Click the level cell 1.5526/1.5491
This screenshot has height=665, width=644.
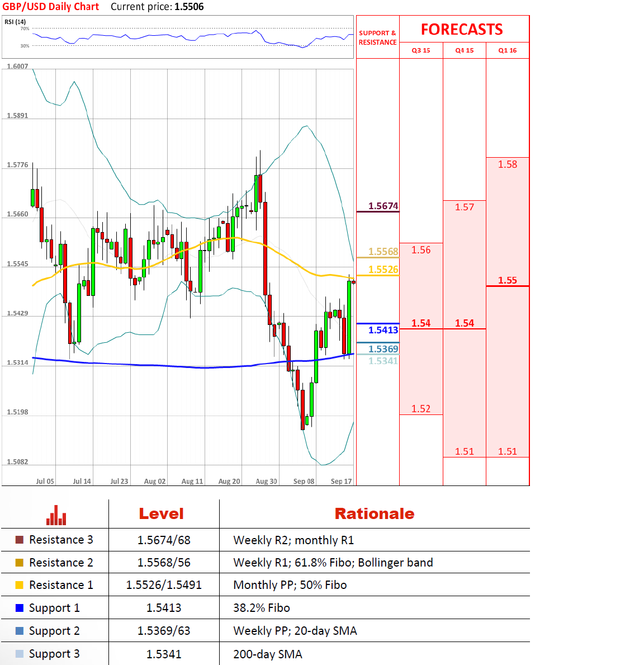pyautogui.click(x=164, y=585)
